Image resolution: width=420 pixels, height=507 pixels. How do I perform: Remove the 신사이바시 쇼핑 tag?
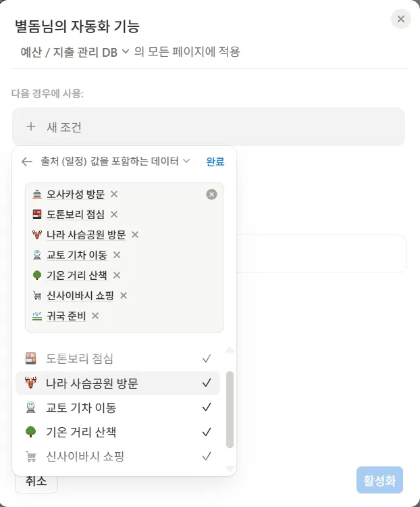click(x=124, y=295)
